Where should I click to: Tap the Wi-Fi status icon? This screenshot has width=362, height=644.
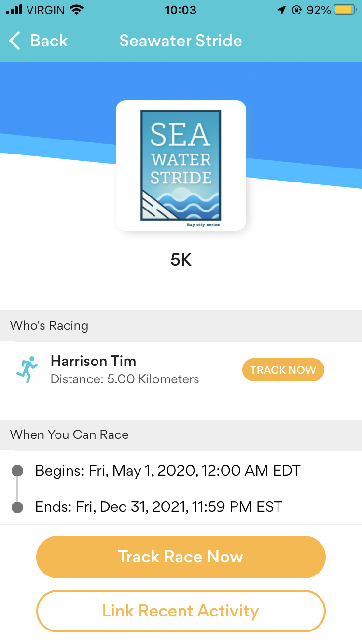point(76,10)
